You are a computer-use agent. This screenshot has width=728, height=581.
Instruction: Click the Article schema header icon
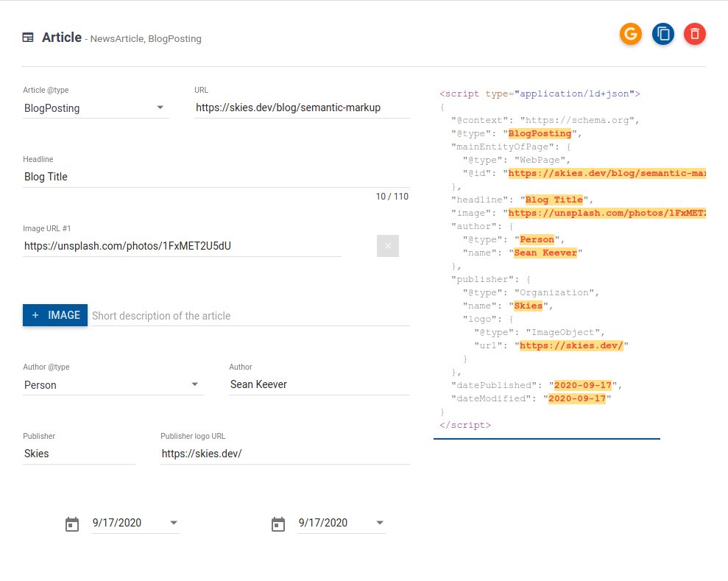coord(28,37)
